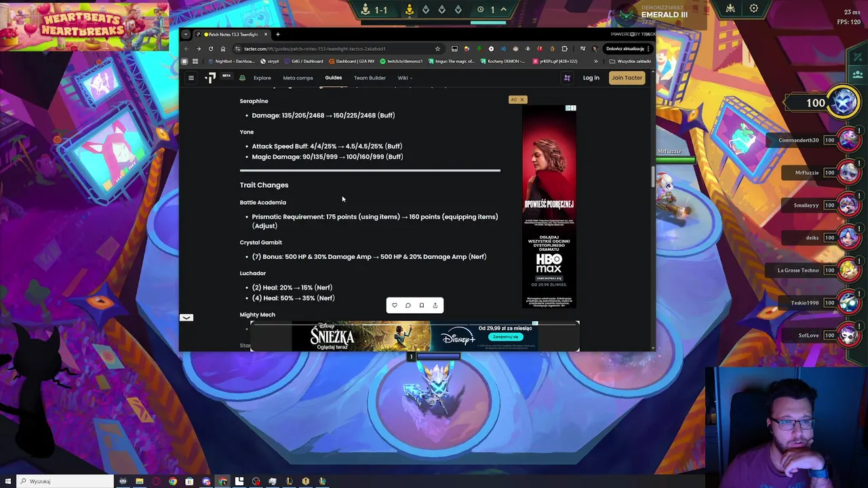Select the 1-1 stage indicator
Image resolution: width=868 pixels, height=488 pixels.
[374, 9]
